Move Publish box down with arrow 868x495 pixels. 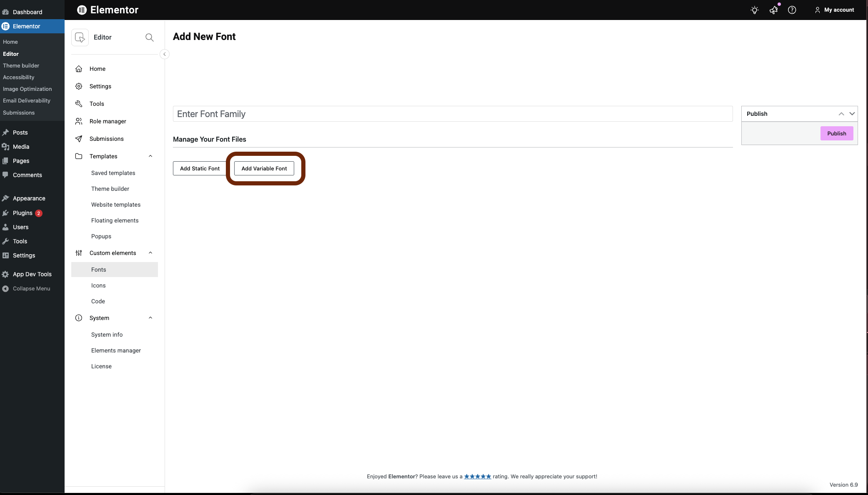click(x=852, y=114)
